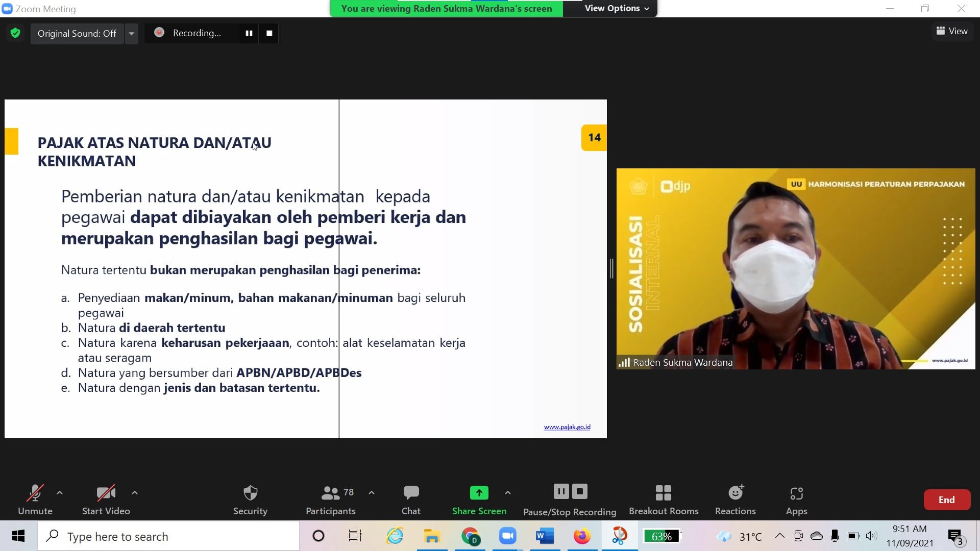Open the Participants panel
The image size is (980, 551).
tap(330, 499)
